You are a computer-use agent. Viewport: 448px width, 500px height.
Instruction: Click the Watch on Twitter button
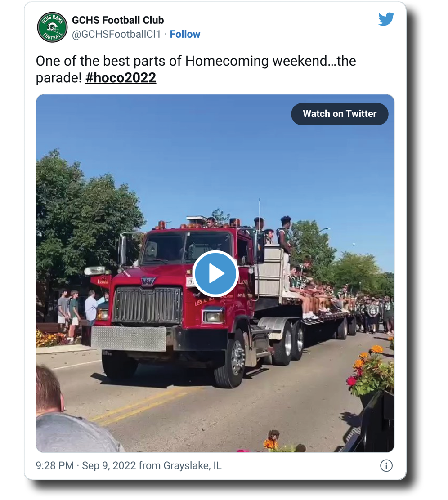click(x=340, y=114)
